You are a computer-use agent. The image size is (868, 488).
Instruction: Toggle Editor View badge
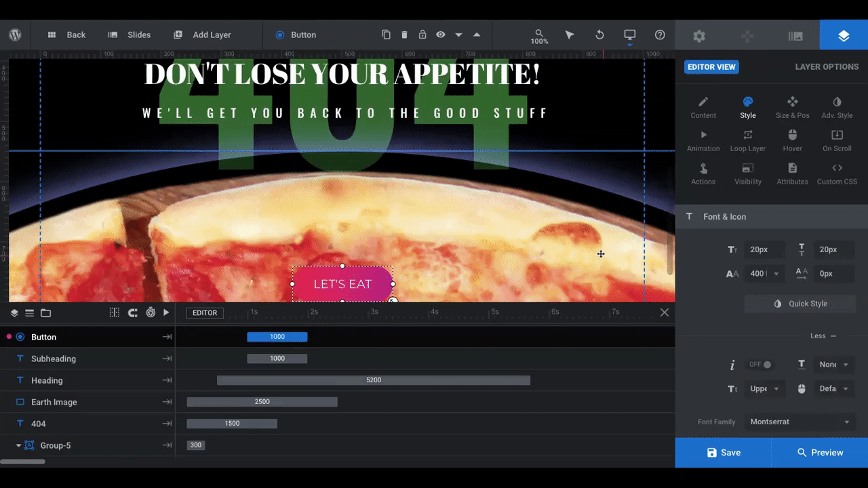(x=711, y=66)
